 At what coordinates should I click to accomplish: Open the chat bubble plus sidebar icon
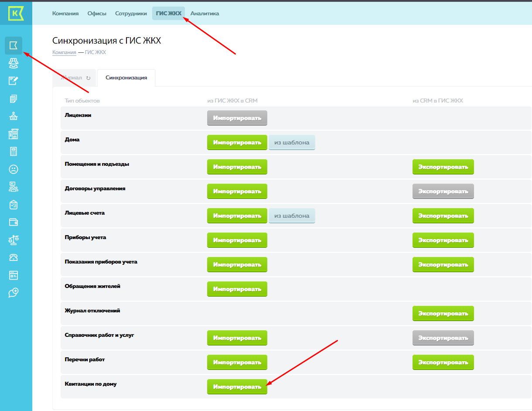pyautogui.click(x=14, y=293)
